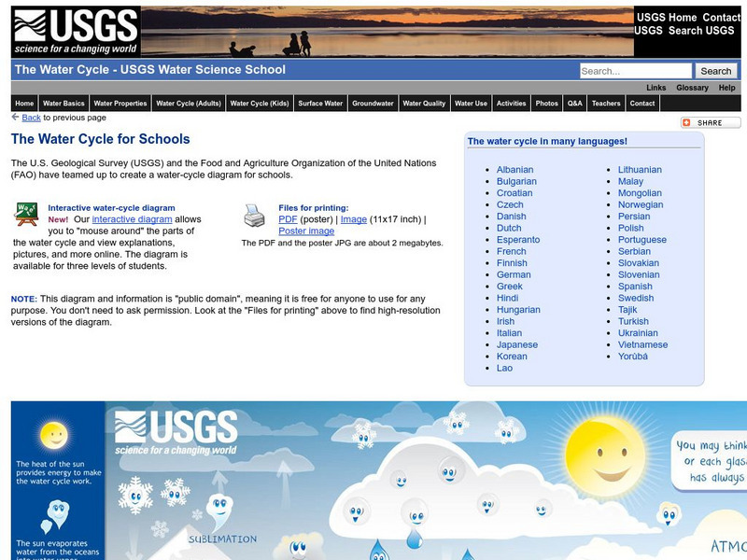Open the Water Properties menu
Screen dimensions: 747x560
tap(120, 104)
